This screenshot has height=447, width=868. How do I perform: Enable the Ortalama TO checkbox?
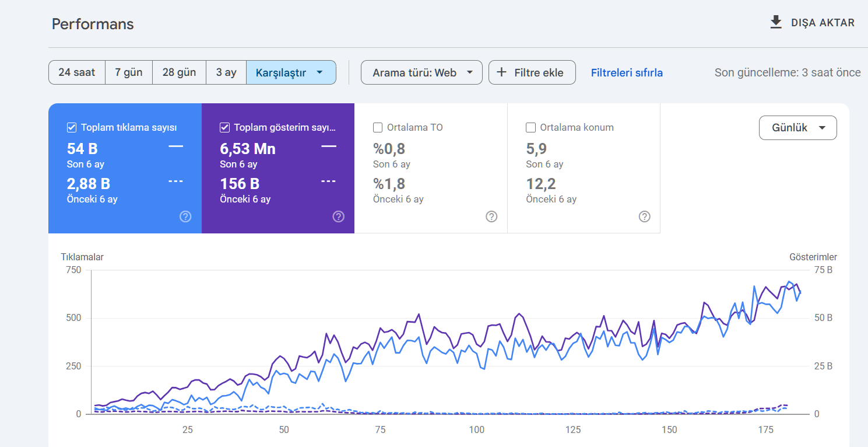click(378, 127)
